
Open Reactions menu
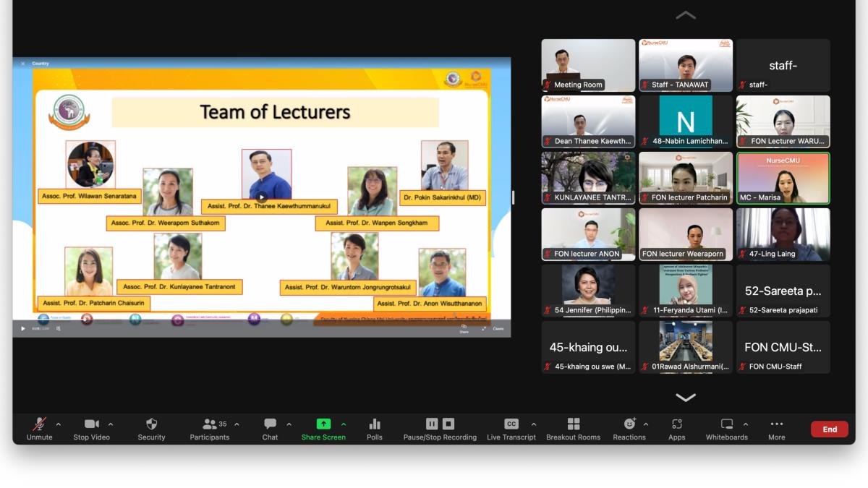pos(629,428)
